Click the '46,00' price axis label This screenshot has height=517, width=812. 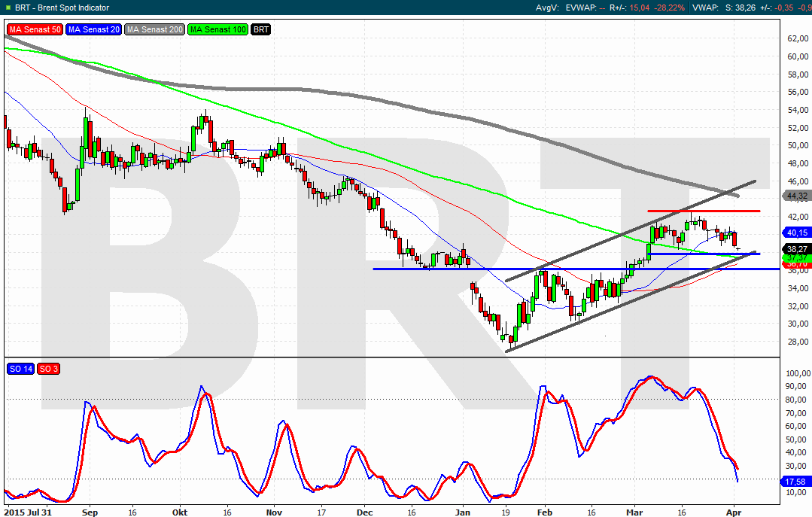(798, 181)
